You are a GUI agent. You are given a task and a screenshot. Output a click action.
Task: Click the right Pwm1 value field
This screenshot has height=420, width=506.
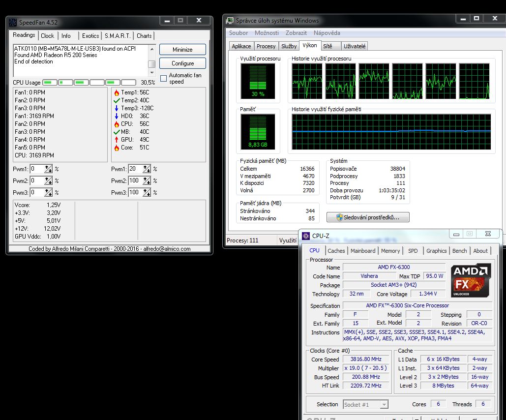[135, 169]
